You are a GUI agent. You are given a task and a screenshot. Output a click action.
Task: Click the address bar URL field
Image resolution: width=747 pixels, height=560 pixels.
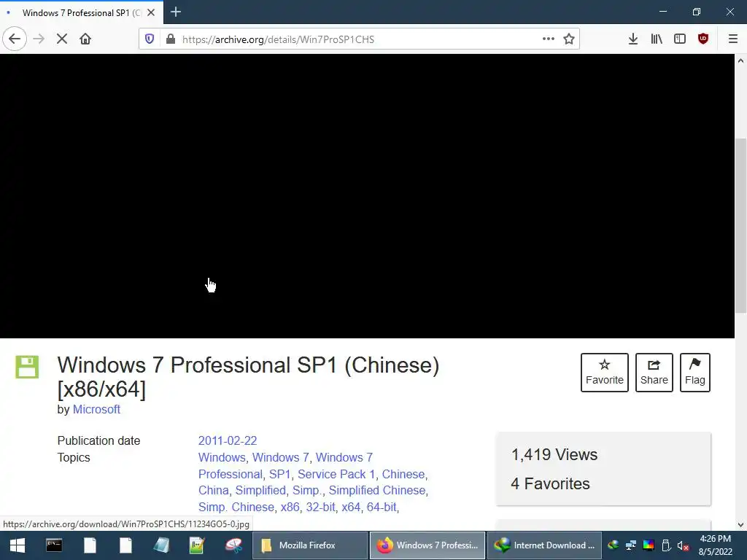tap(360, 39)
